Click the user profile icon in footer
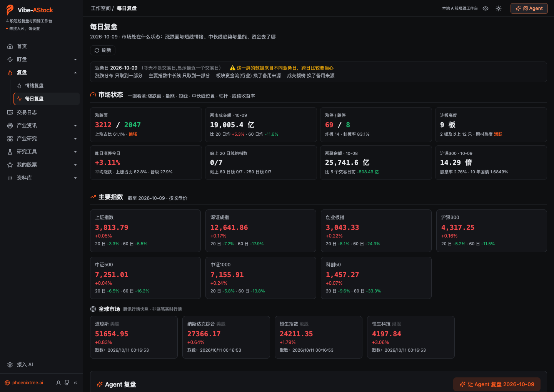The image size is (554, 392). click(x=58, y=383)
